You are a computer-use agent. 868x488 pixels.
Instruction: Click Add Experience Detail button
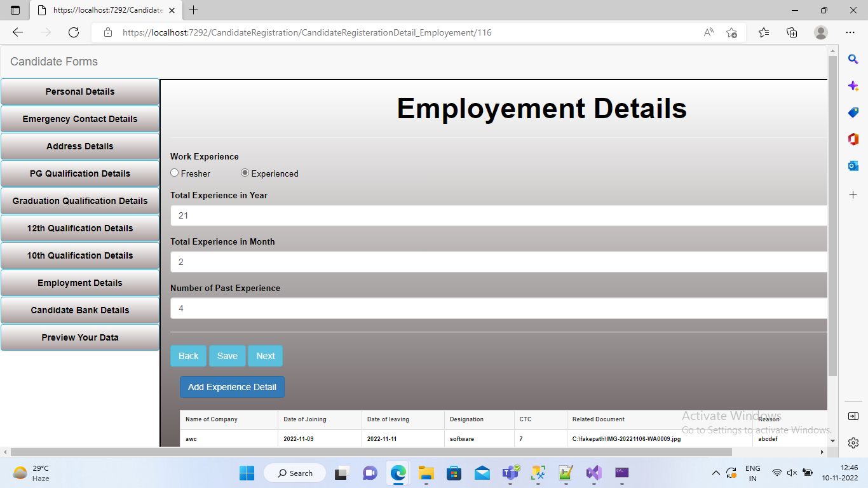232,387
